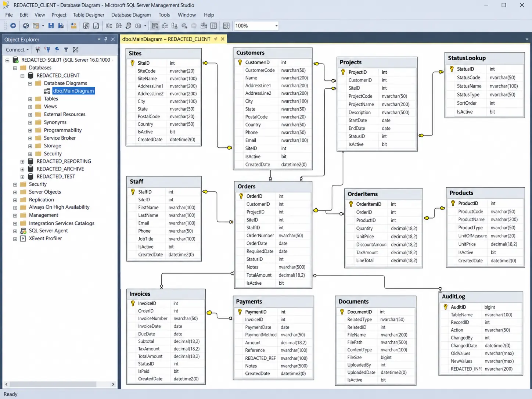Select the Orders table title bar
This screenshot has height=399, width=532.
coord(273,186)
